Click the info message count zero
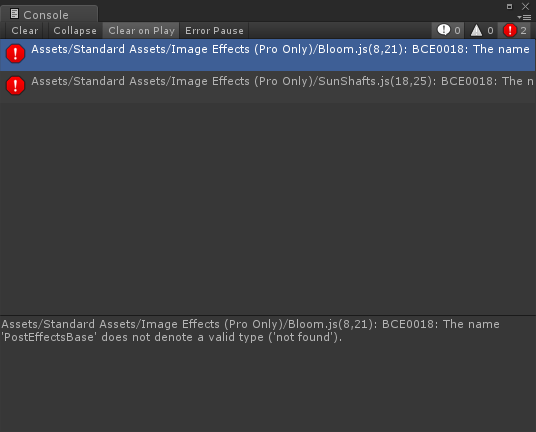The width and height of the screenshot is (536, 432). pyautogui.click(x=457, y=31)
